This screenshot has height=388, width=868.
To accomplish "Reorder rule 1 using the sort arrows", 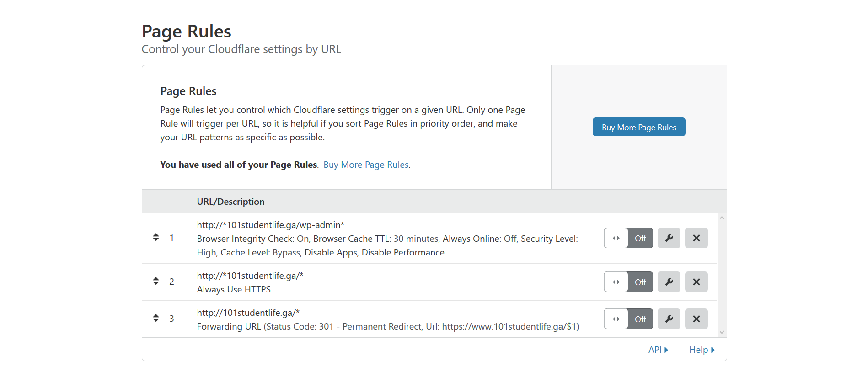I will [156, 237].
